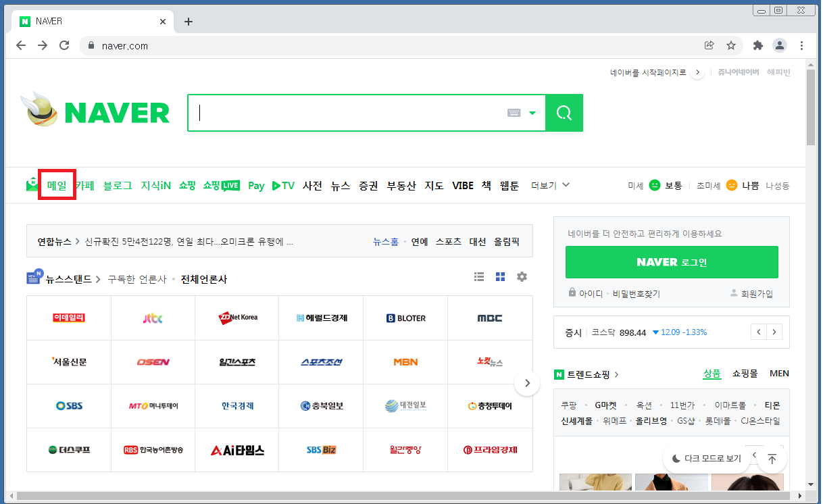
Task: Expand 네이버를 시작페이지로 arrow
Action: tap(698, 72)
